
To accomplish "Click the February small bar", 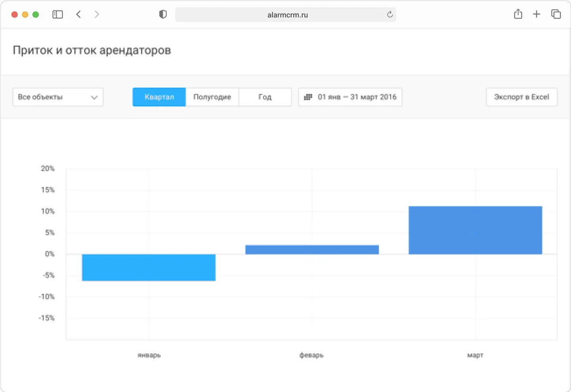I will click(312, 250).
